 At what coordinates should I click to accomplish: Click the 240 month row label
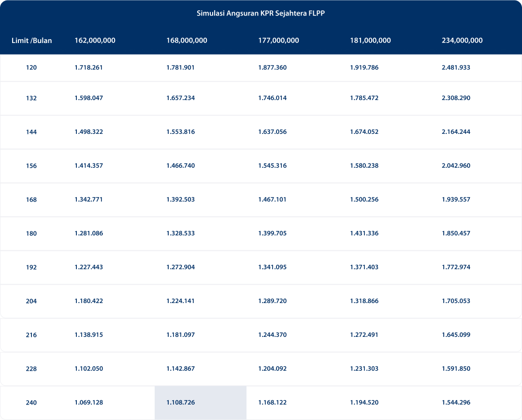coord(31,403)
